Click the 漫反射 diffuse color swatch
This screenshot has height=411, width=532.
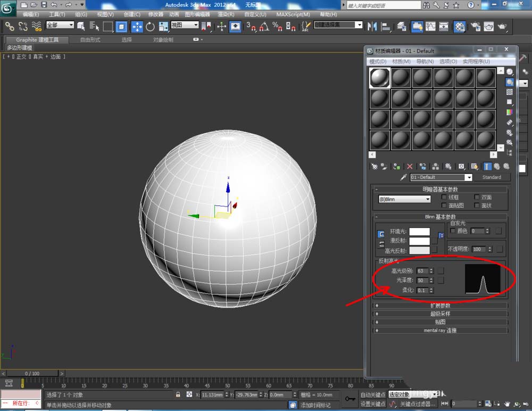coord(419,241)
